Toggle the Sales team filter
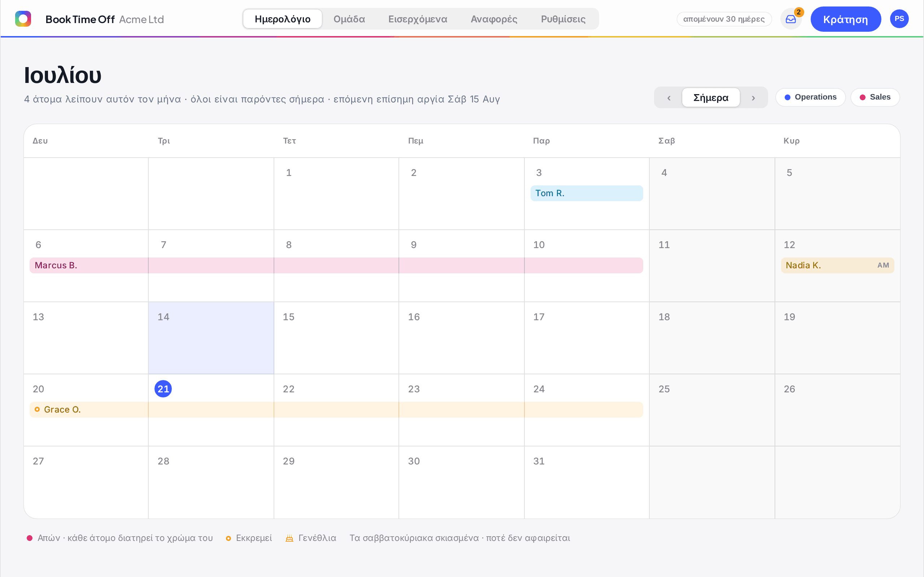The height and width of the screenshot is (577, 924). tap(875, 97)
